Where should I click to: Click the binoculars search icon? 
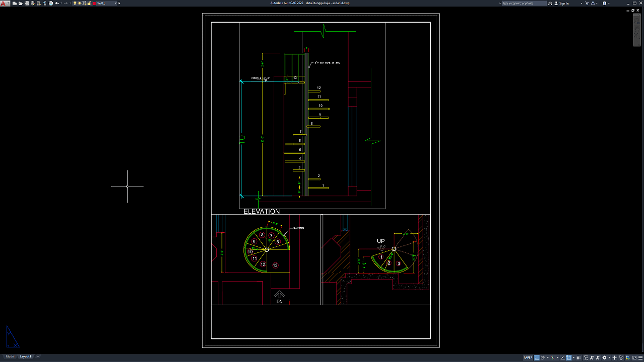pos(550,3)
